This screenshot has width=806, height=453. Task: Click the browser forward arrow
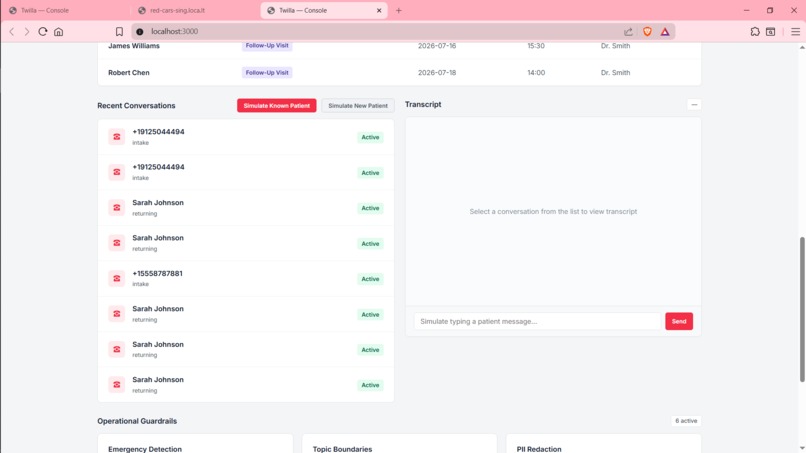point(27,32)
